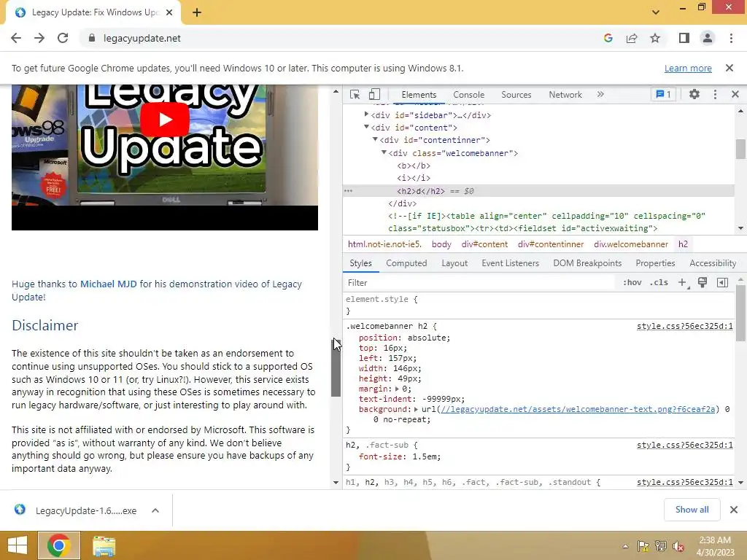Select div#contentinner in the breadcrumb
This screenshot has height=560, width=747.
pyautogui.click(x=551, y=244)
